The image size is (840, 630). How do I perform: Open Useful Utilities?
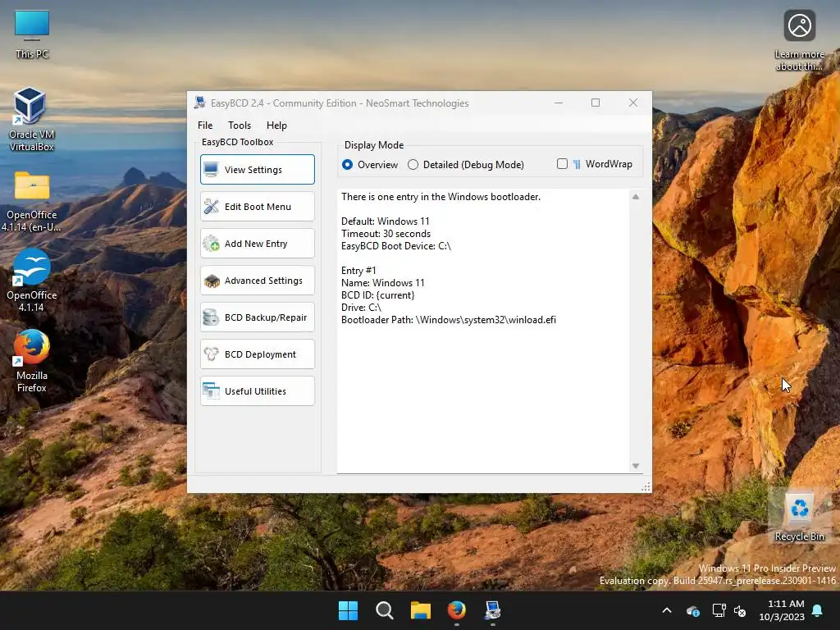click(x=257, y=391)
